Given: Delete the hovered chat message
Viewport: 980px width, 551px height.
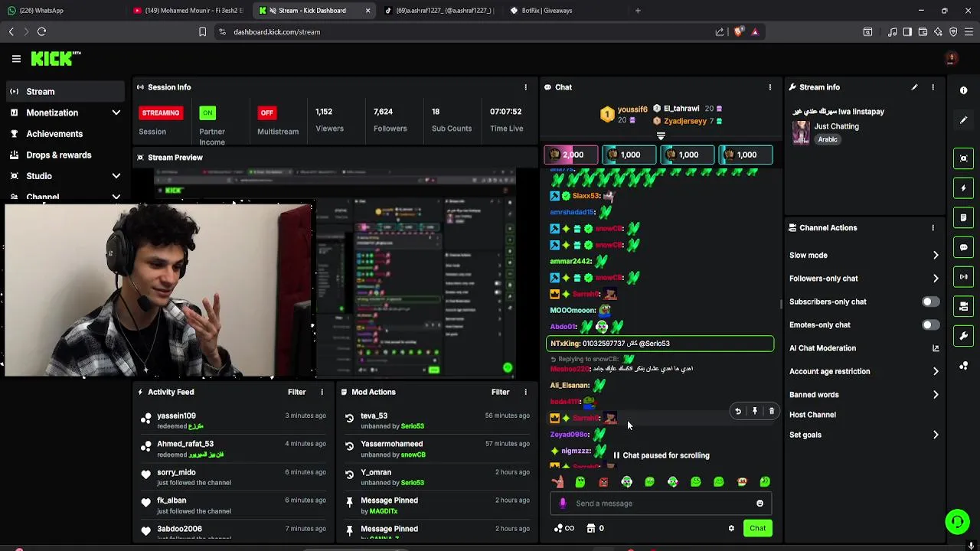Looking at the screenshot, I should point(771,411).
